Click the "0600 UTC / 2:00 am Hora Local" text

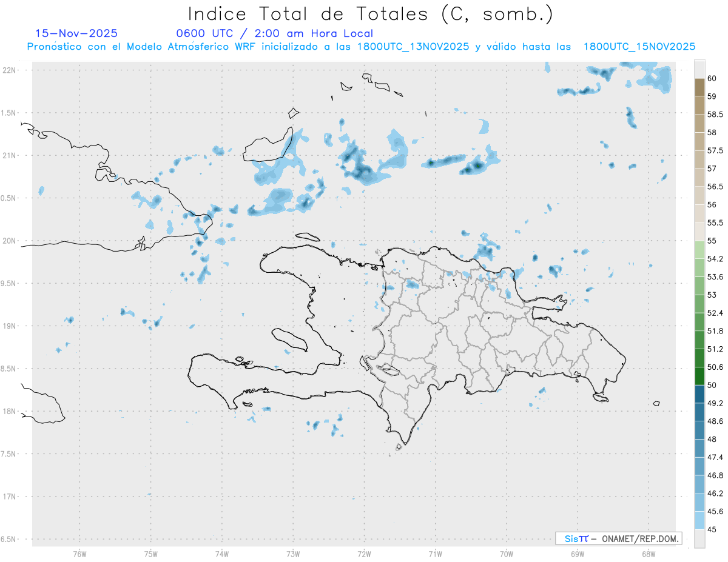coord(275,33)
